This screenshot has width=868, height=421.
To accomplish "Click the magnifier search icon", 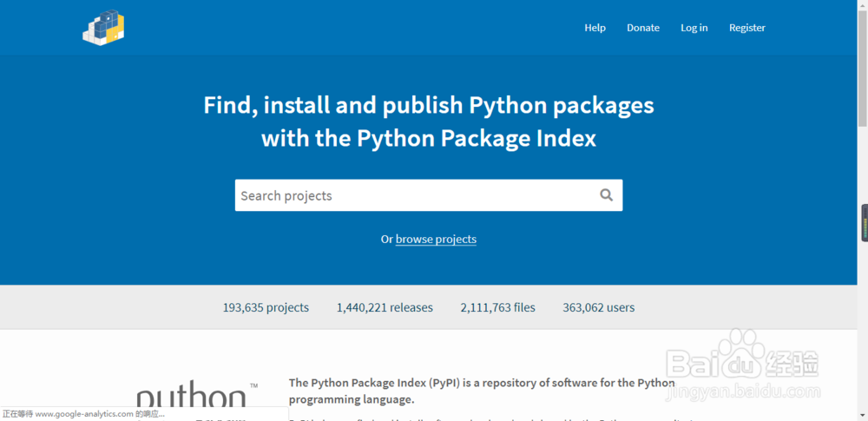I will 606,195.
